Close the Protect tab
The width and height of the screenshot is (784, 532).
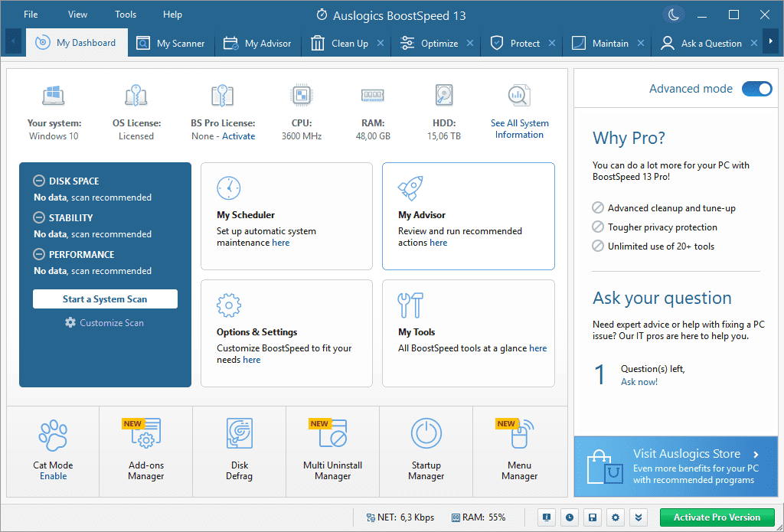tap(552, 44)
